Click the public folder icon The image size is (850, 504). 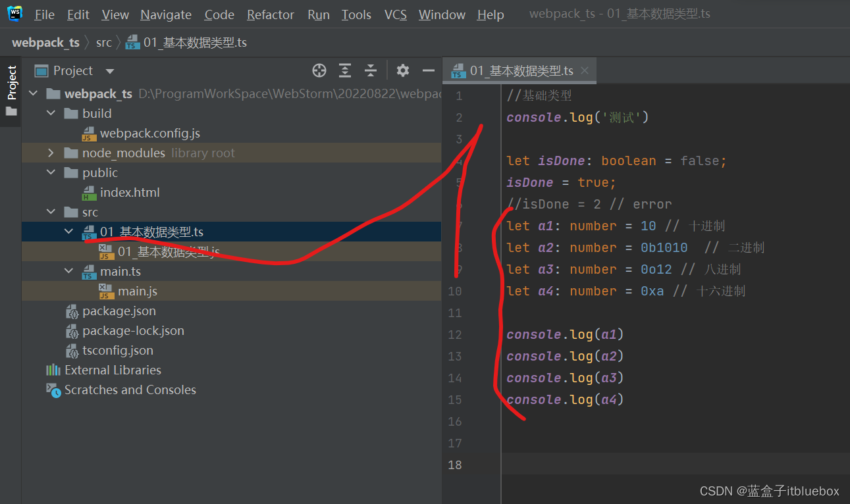[x=71, y=173]
